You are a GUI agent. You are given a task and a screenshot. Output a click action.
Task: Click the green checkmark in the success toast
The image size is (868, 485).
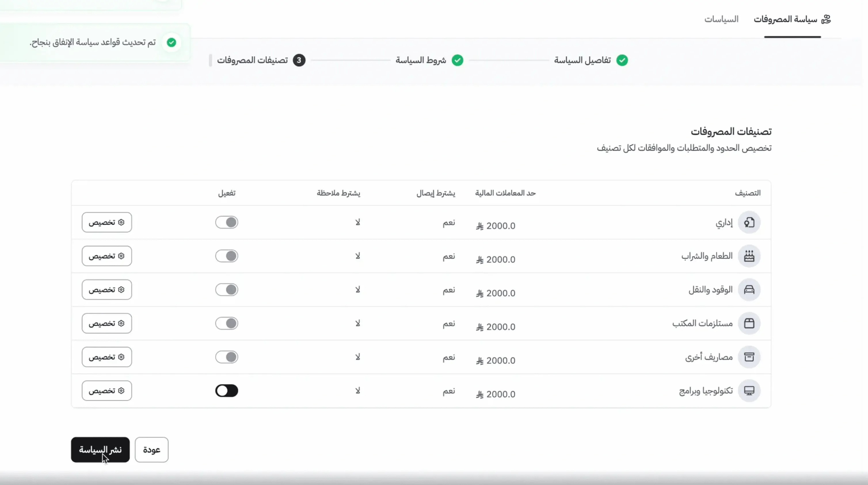click(x=171, y=43)
